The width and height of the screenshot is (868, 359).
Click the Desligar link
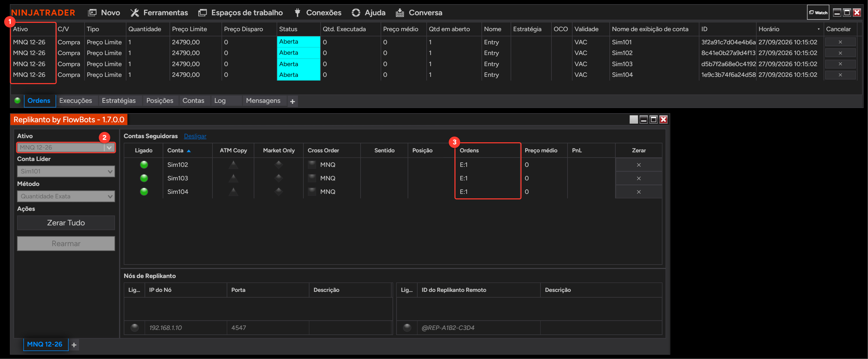coord(195,136)
